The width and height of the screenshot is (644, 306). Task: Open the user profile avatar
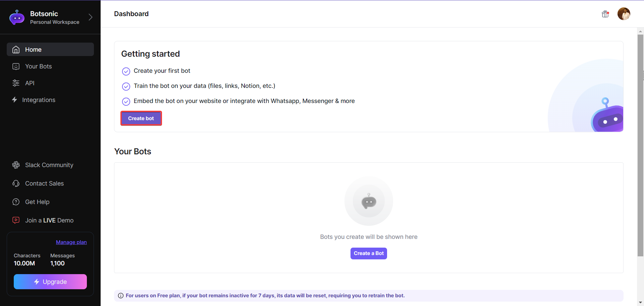pyautogui.click(x=624, y=14)
